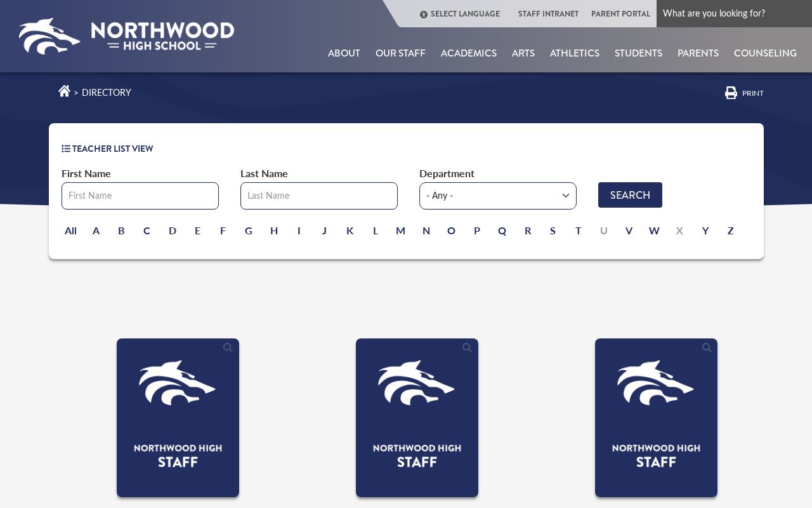Click magnifier icon on middle staff card

468,348
